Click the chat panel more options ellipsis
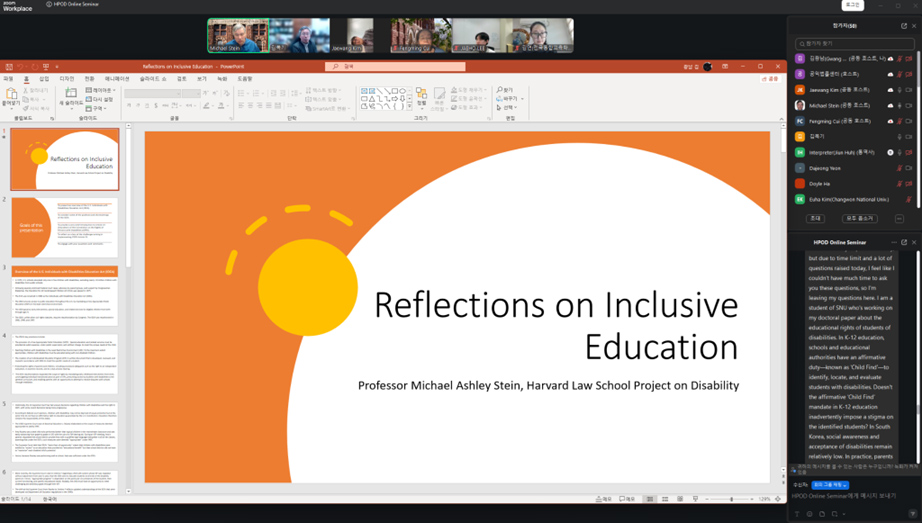 point(894,242)
